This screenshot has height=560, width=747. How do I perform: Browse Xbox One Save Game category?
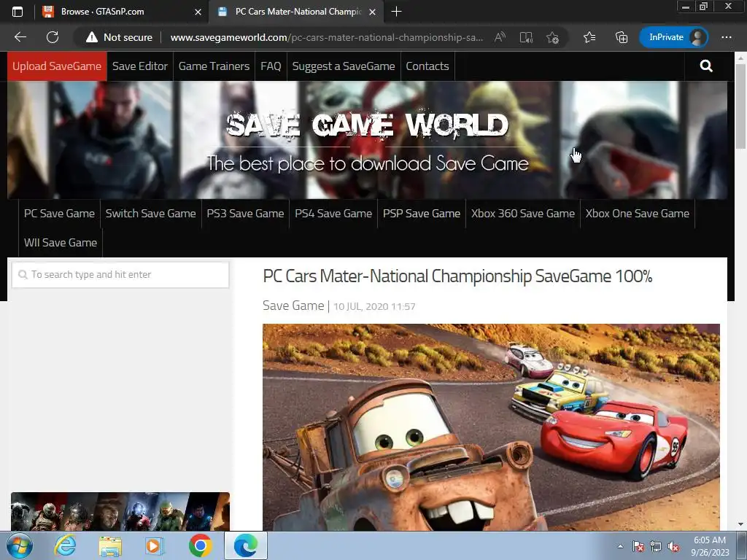(x=638, y=214)
